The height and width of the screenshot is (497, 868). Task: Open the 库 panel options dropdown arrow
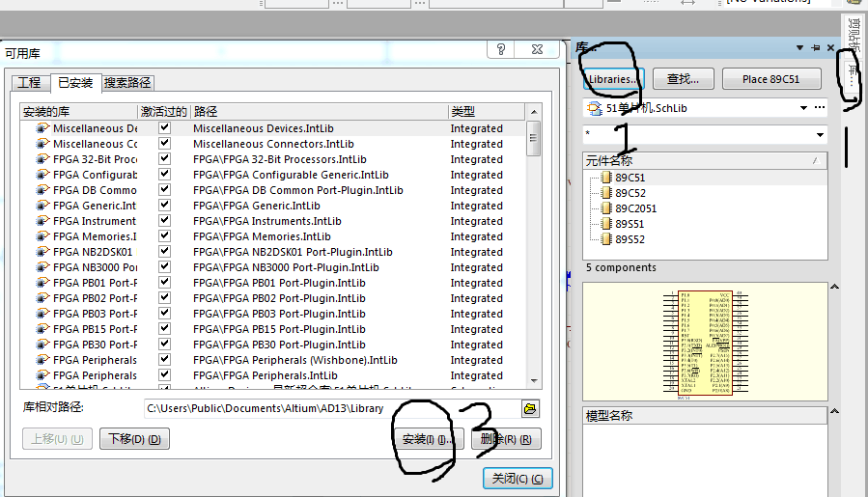799,48
